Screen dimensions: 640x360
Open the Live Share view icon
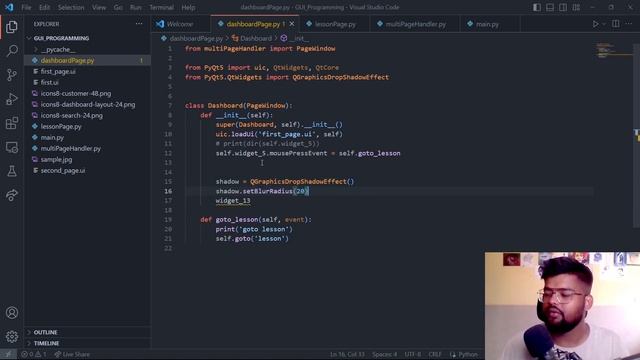click(12, 195)
